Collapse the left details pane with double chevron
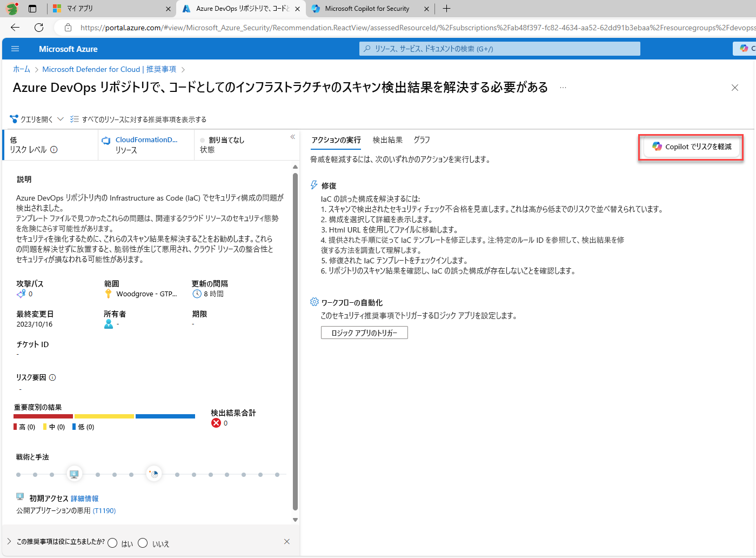Viewport: 756px width, 558px height. (292, 137)
